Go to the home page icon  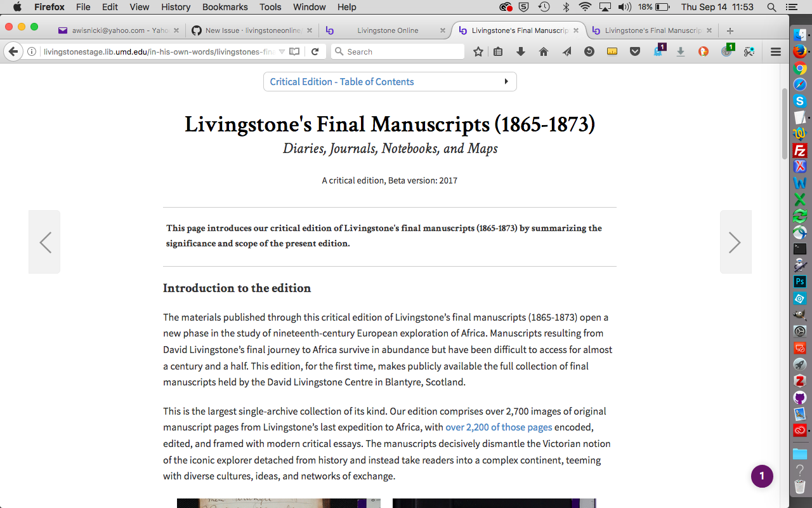pyautogui.click(x=544, y=52)
